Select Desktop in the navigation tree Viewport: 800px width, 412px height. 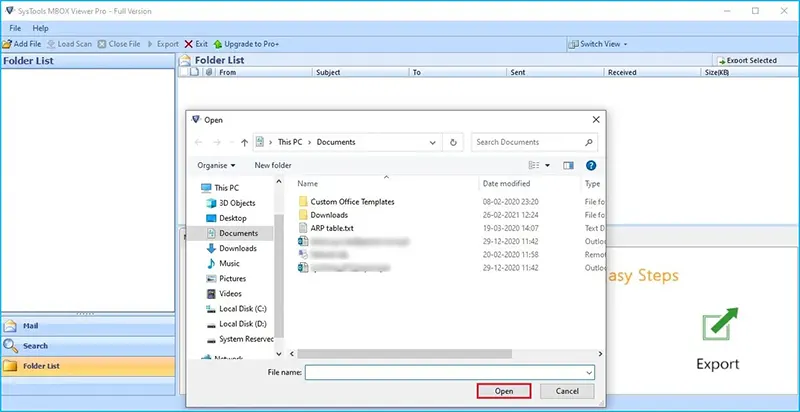[x=232, y=218]
